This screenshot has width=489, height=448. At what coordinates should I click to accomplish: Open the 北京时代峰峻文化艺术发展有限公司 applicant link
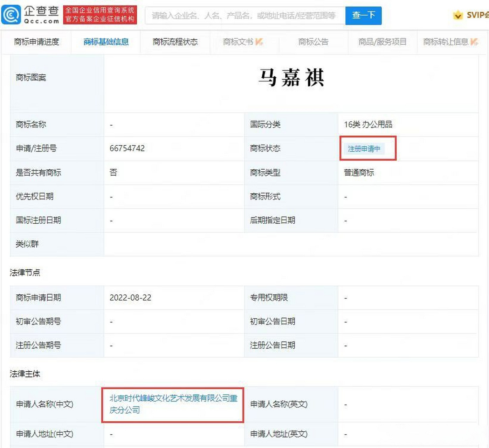tap(173, 404)
